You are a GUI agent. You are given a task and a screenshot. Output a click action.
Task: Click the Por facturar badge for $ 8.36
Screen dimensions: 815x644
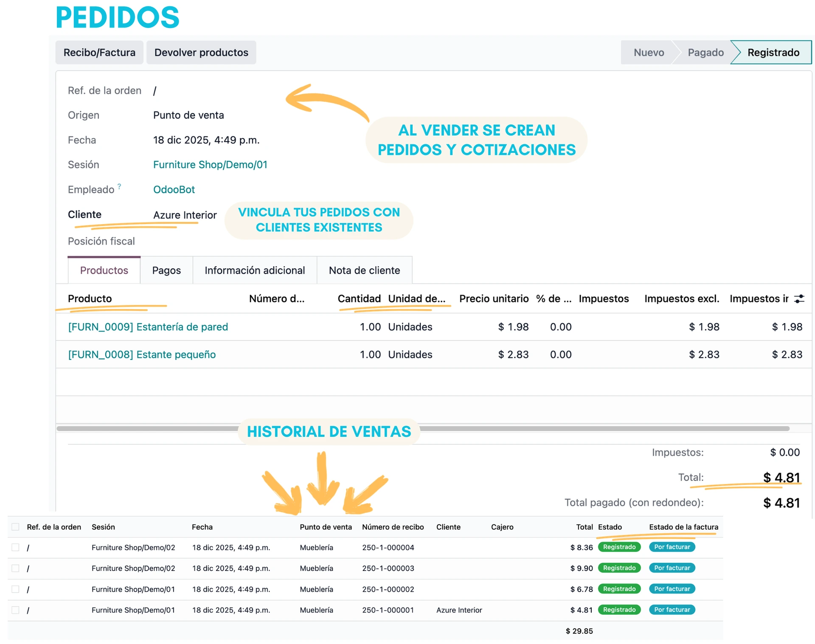(x=672, y=547)
